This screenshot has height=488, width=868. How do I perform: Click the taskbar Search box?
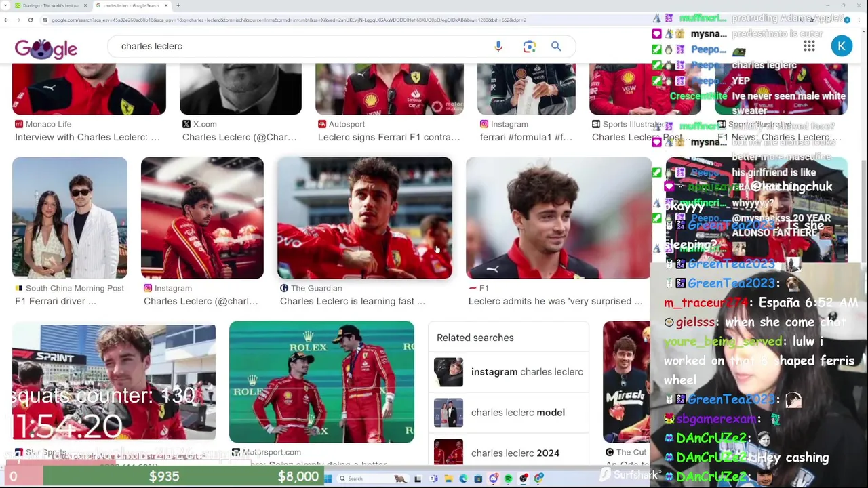372,479
